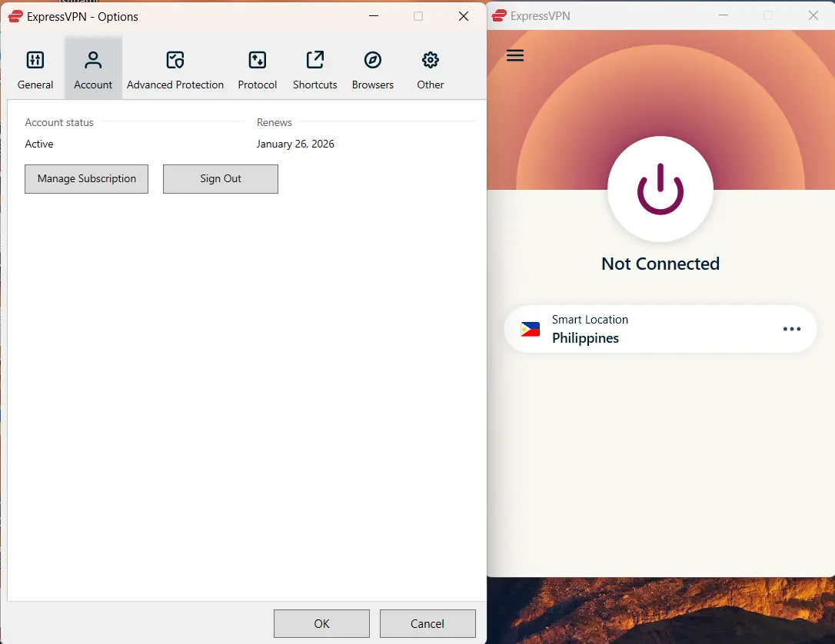Open the hamburger menu in ExpressVPN

tap(515, 55)
